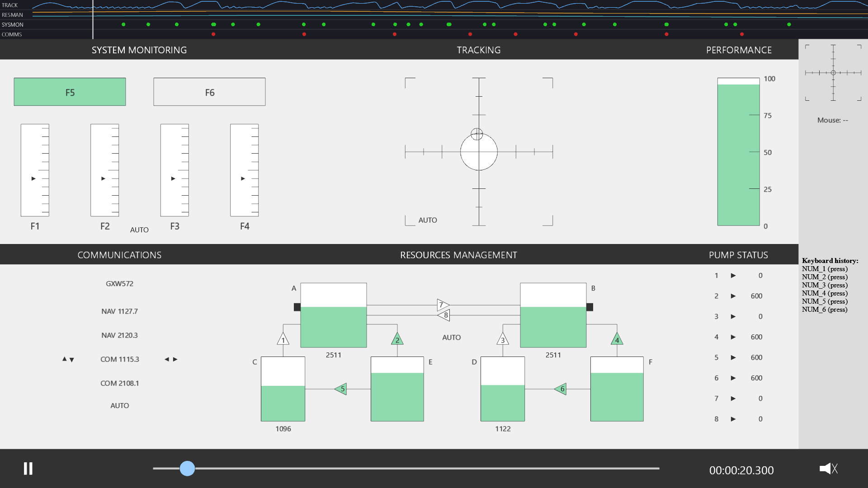This screenshot has height=488, width=868.
Task: Click the down arrow beside COM 1115.3
Action: [x=71, y=360]
